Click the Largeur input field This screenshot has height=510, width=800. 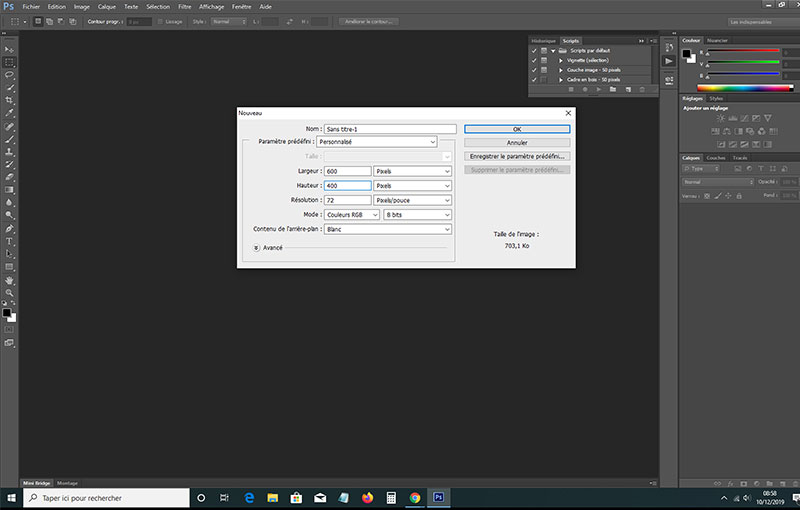347,171
